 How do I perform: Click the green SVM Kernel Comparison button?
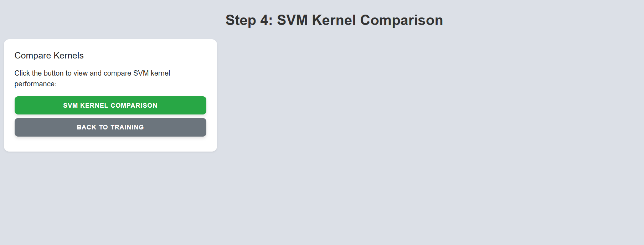110,105
